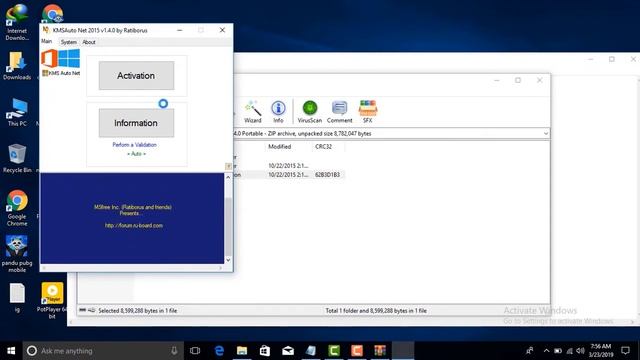The height and width of the screenshot is (360, 640).
Task: Open the Action Center notifications icon
Action: click(x=625, y=351)
